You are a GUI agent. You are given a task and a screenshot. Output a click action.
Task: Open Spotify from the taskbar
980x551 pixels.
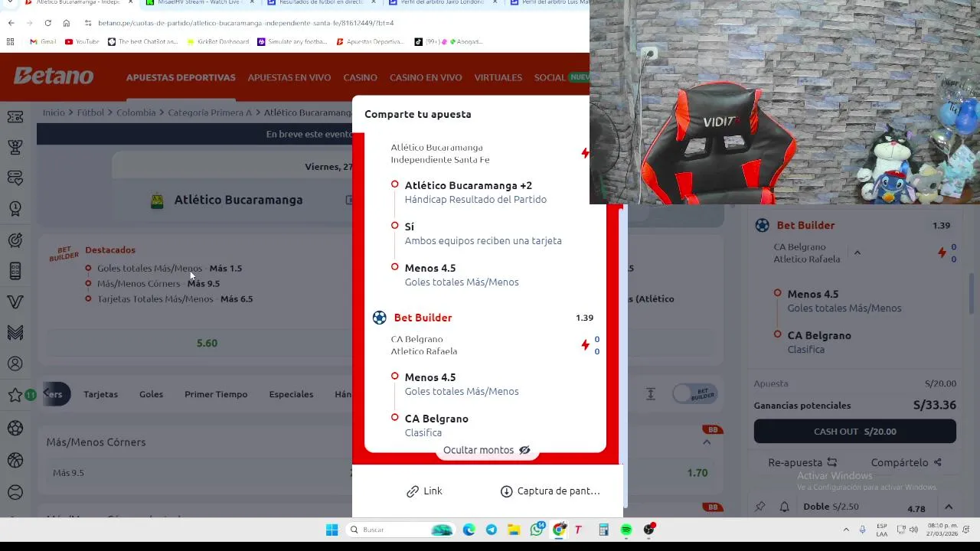[626, 530]
